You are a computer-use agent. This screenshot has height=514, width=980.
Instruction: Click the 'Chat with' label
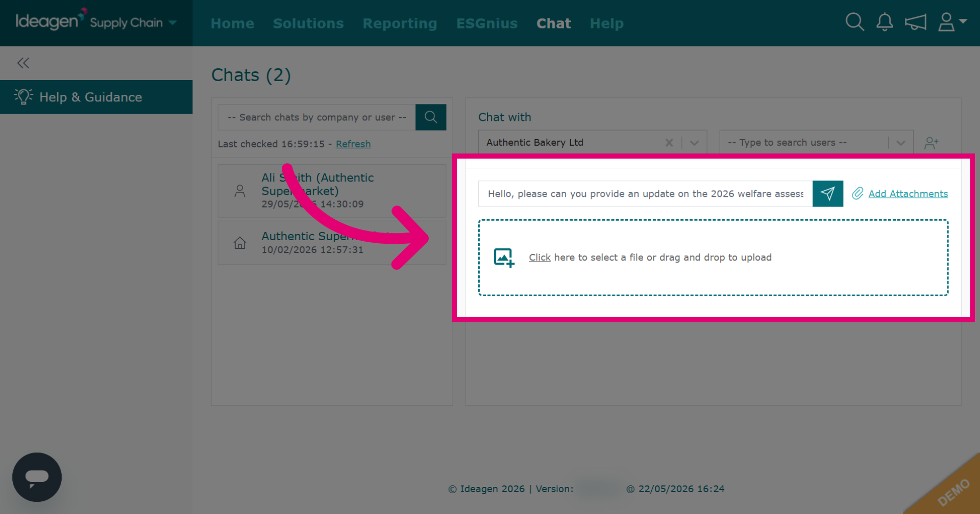tap(505, 117)
